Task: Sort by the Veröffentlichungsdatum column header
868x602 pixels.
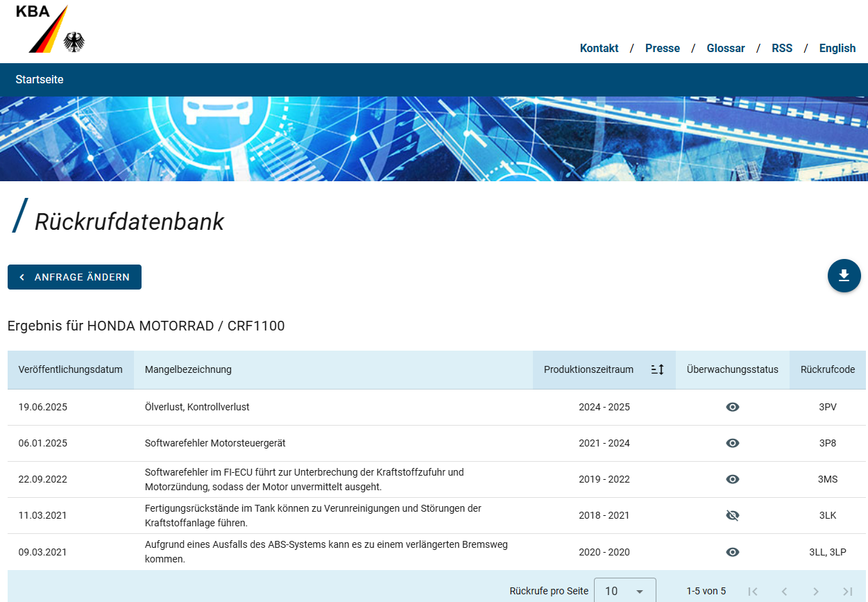Action: point(70,369)
